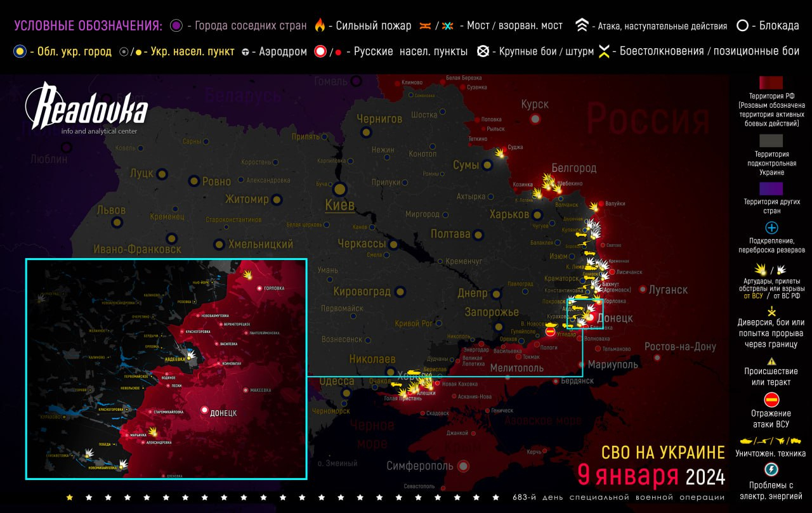Viewport: 812px width, 513px height.
Task: Click the purple neighboring-country city icon in legend
Action: pos(176,26)
